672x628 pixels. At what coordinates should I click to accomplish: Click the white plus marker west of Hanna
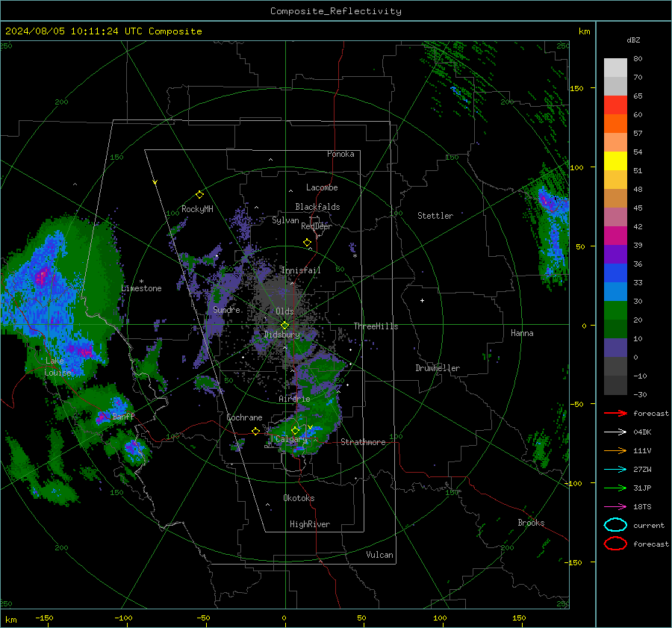click(422, 300)
